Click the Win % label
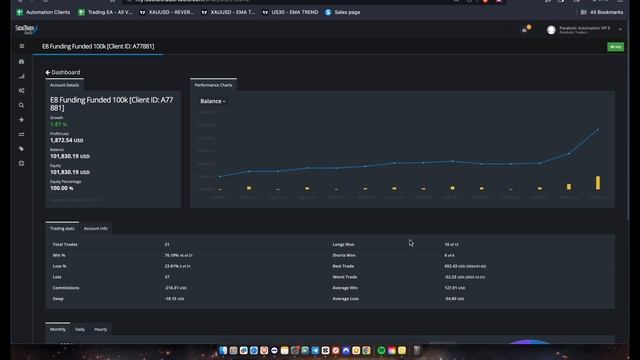The width and height of the screenshot is (640, 360). [59, 256]
